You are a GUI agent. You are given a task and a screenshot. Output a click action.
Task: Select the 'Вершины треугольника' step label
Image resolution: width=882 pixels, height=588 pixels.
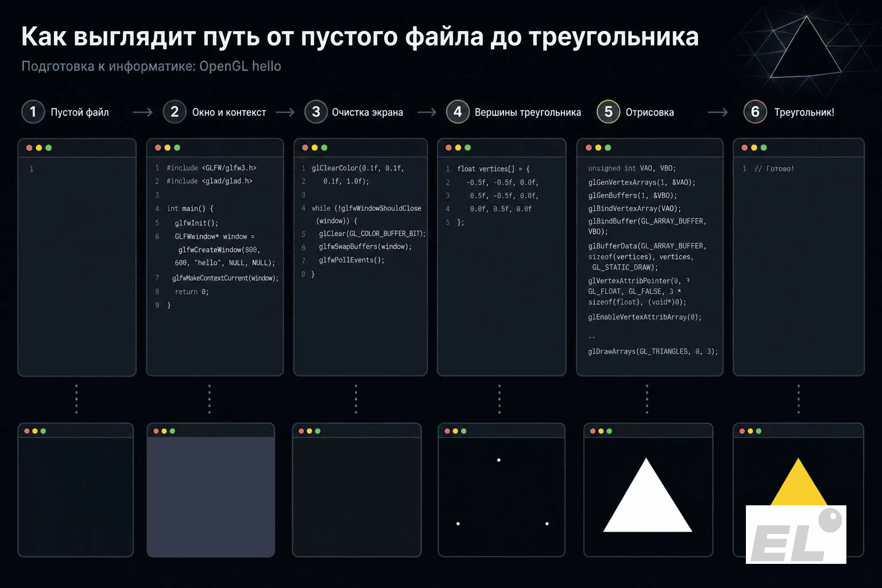pyautogui.click(x=528, y=113)
